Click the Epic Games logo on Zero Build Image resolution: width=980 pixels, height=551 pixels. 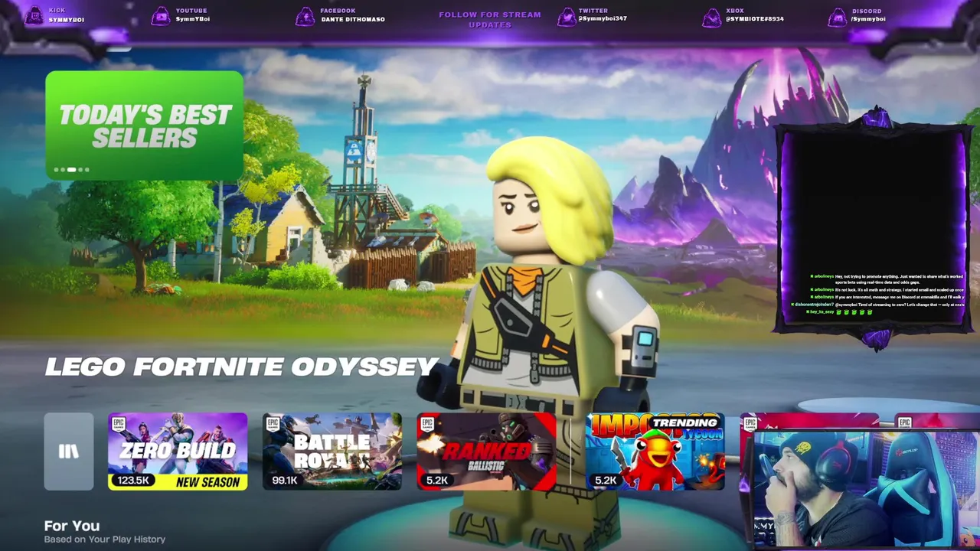pyautogui.click(x=119, y=425)
